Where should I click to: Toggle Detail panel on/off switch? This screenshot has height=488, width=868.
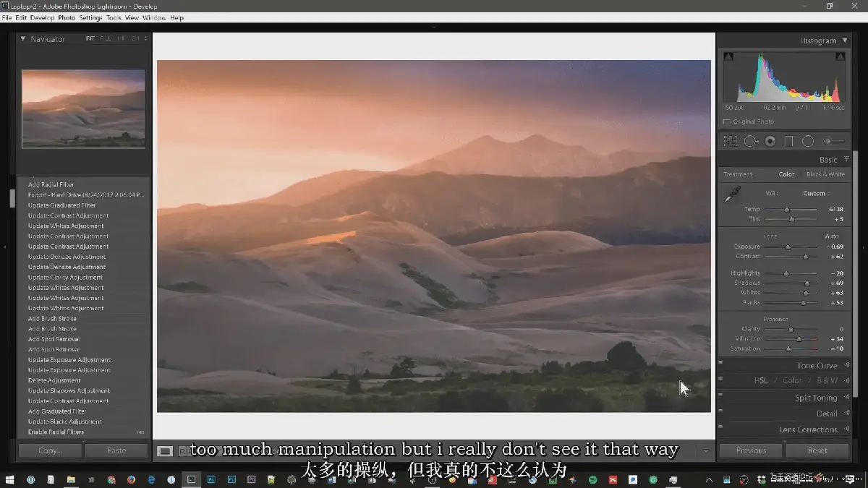pos(720,411)
